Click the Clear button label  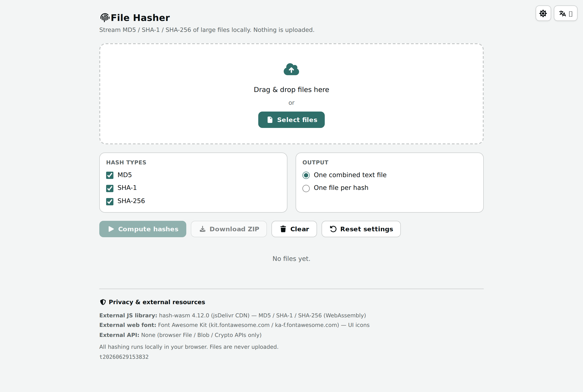[300, 229]
